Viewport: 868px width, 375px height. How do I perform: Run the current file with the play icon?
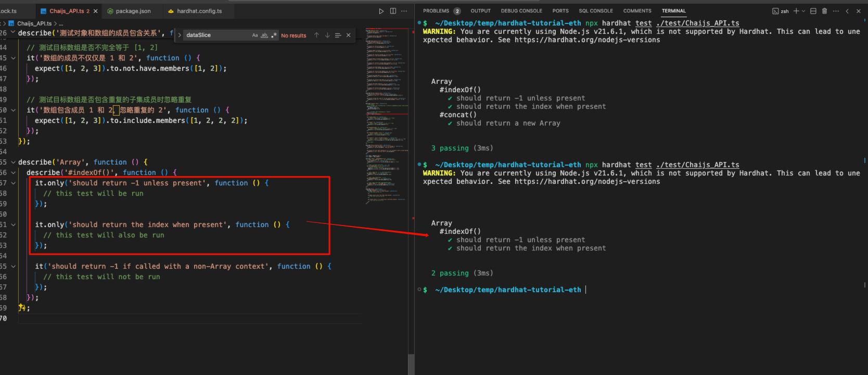(381, 11)
